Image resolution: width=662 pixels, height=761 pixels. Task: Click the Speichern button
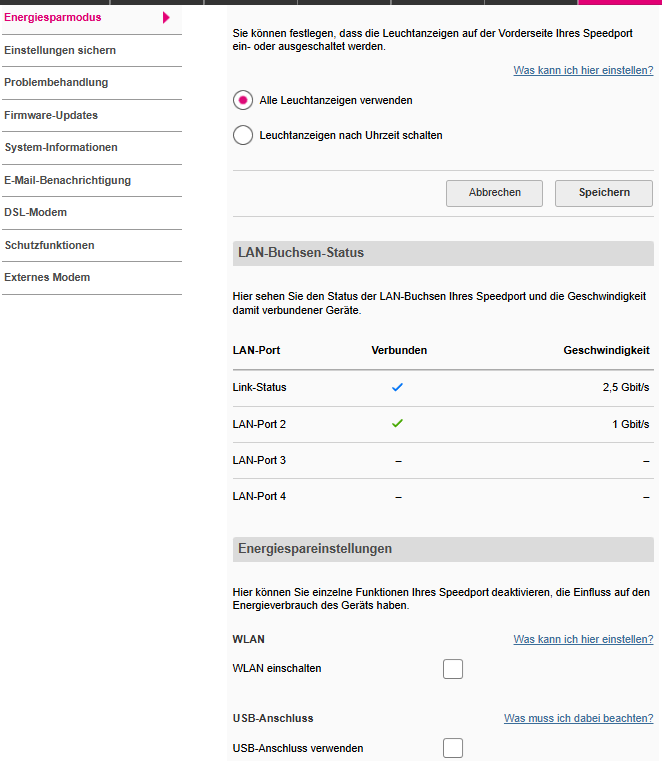[x=604, y=193]
